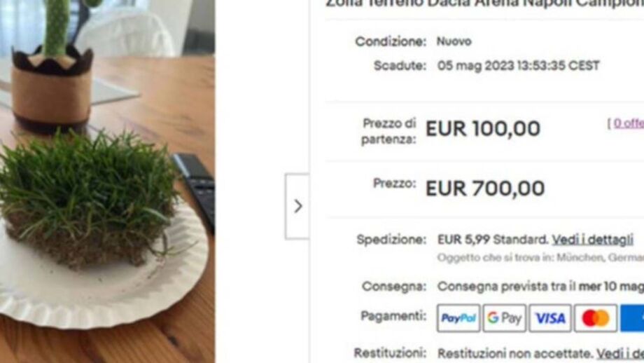This screenshot has width=644, height=363.
Task: Click the 'Nuovo' condition value
Action: point(454,41)
